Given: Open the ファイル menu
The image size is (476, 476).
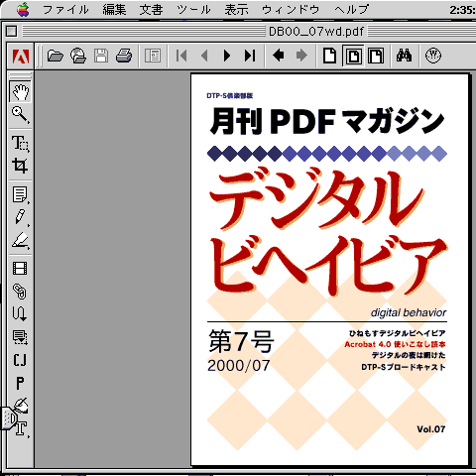Looking at the screenshot, I should click(x=65, y=9).
